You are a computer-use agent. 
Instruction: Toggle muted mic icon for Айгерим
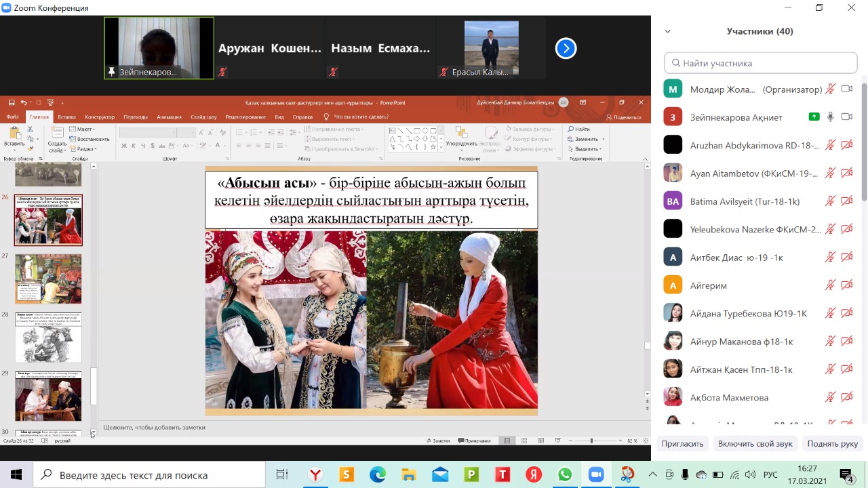(x=830, y=285)
